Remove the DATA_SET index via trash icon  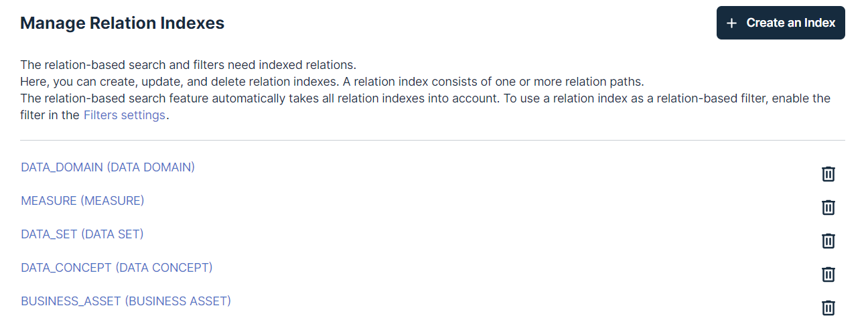pos(828,241)
